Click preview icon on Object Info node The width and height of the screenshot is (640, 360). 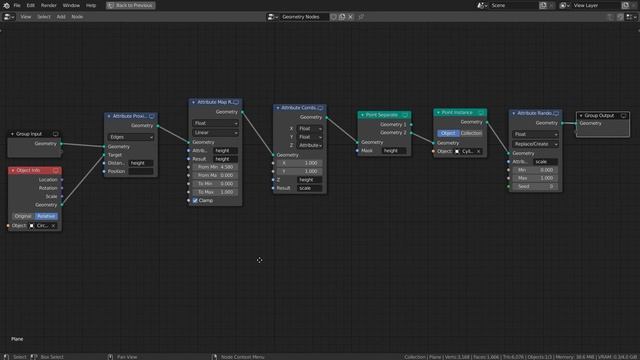(56, 170)
